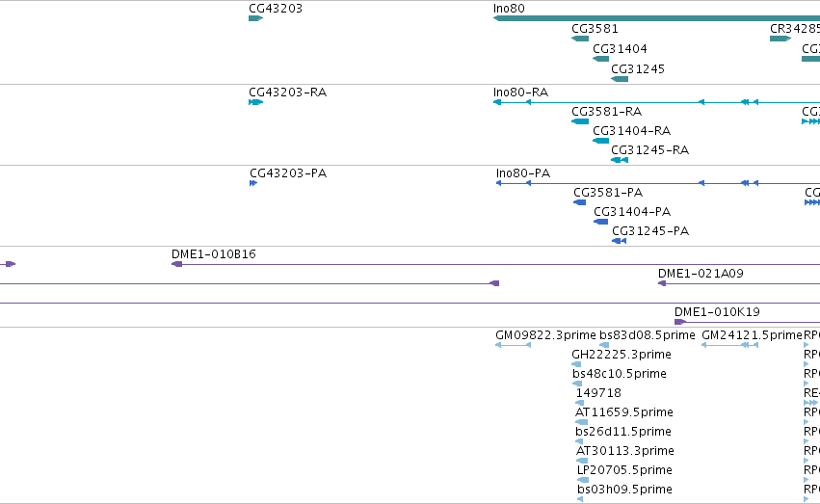Click the CG31245-PA protein label
820x504 pixels.
point(650,231)
